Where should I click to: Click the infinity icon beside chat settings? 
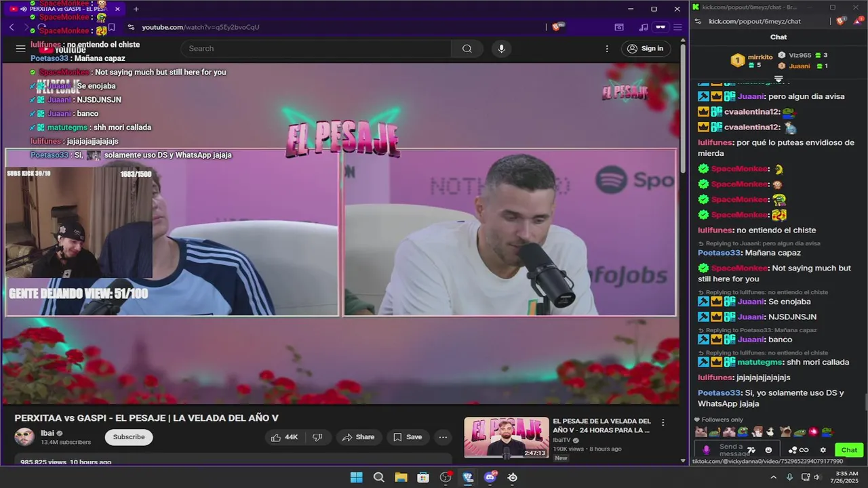click(804, 450)
